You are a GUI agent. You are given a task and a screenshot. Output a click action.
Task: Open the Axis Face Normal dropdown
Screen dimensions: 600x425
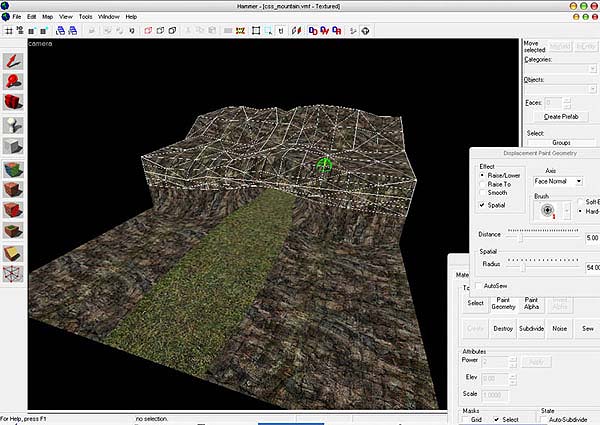click(558, 181)
